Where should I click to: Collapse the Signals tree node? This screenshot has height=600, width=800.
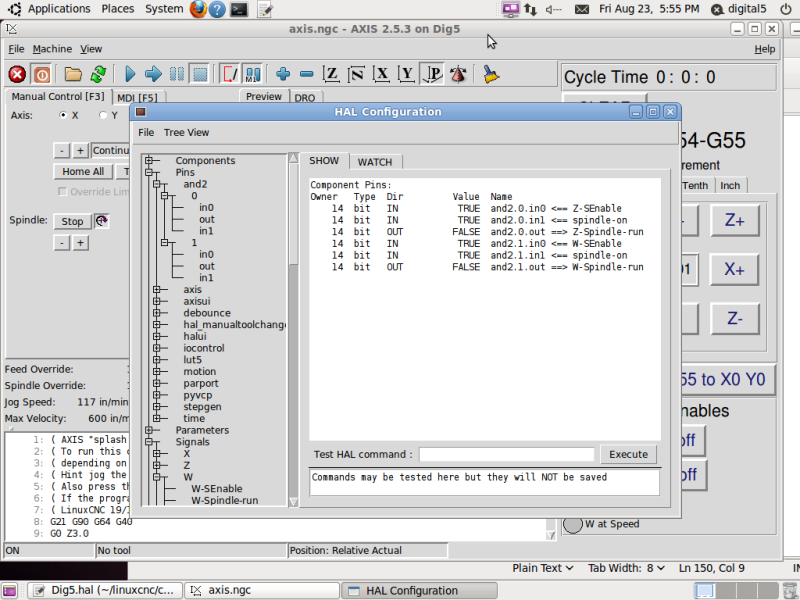(x=149, y=442)
